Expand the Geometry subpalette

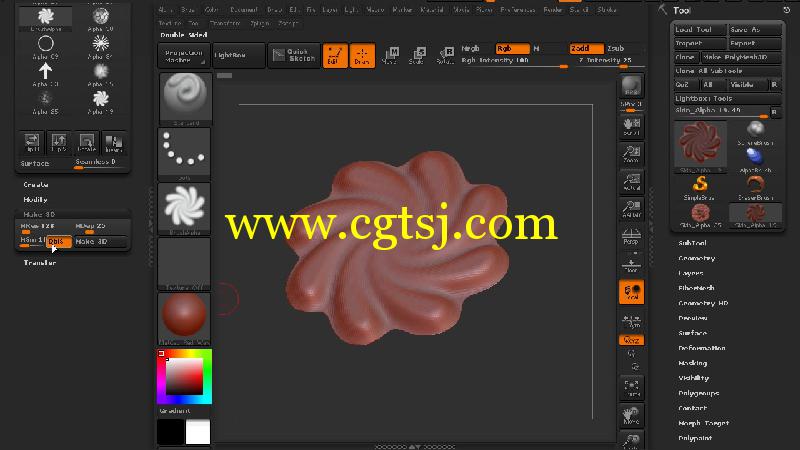pos(696,258)
